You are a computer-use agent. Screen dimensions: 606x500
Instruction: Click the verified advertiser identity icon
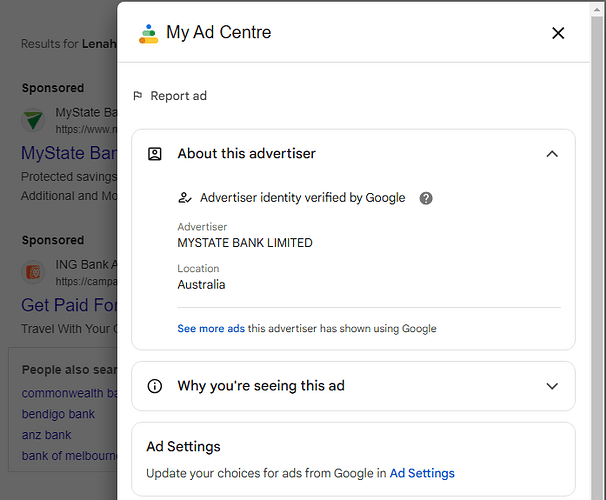tap(184, 198)
